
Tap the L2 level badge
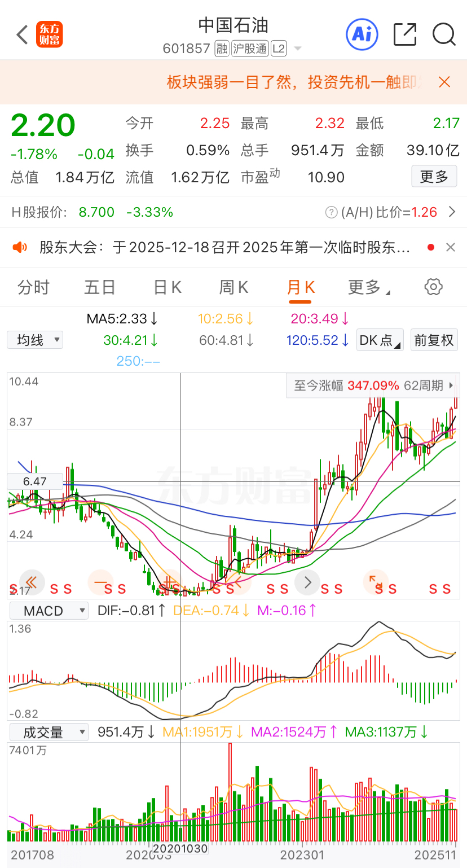tap(279, 49)
